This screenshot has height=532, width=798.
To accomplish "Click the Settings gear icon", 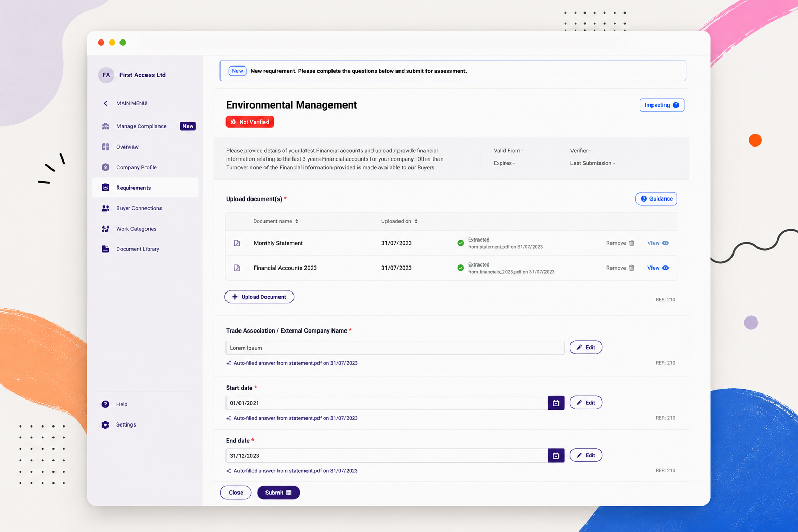I will (x=105, y=424).
